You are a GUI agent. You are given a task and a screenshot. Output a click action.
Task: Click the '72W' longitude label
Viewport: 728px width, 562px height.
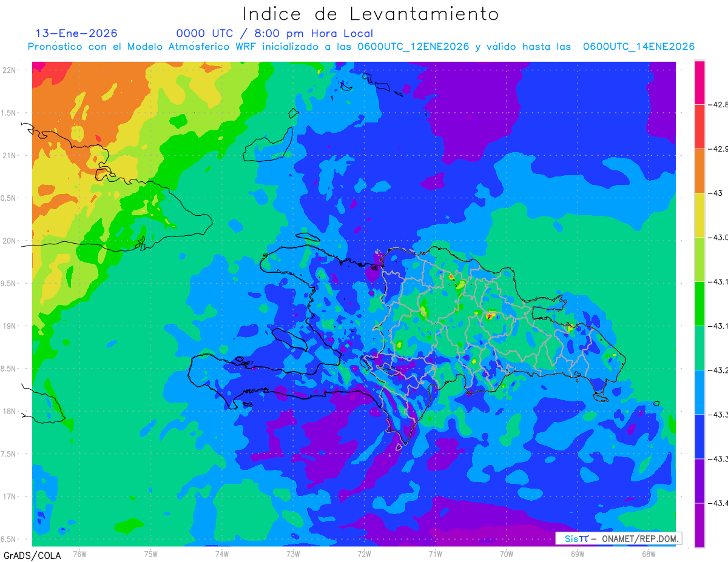pyautogui.click(x=364, y=554)
